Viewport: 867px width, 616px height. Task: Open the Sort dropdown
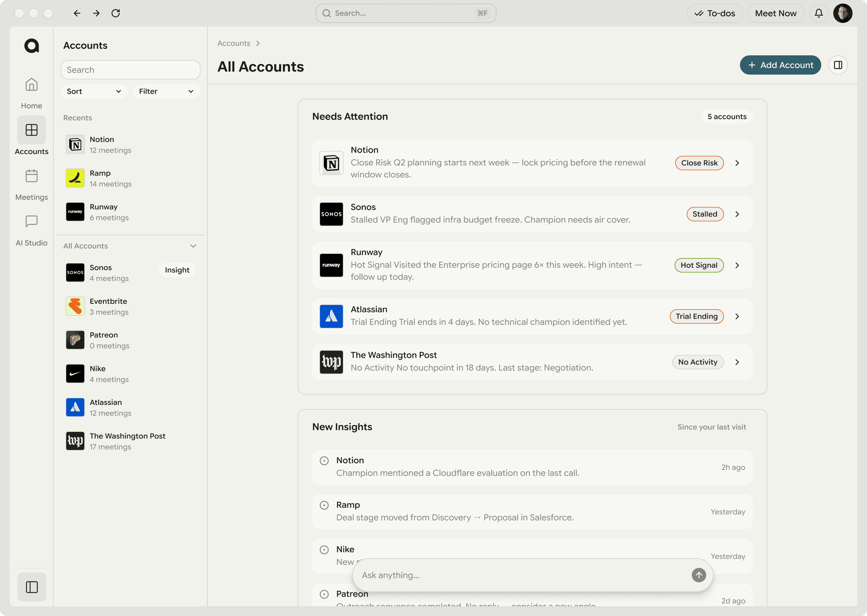pos(94,91)
